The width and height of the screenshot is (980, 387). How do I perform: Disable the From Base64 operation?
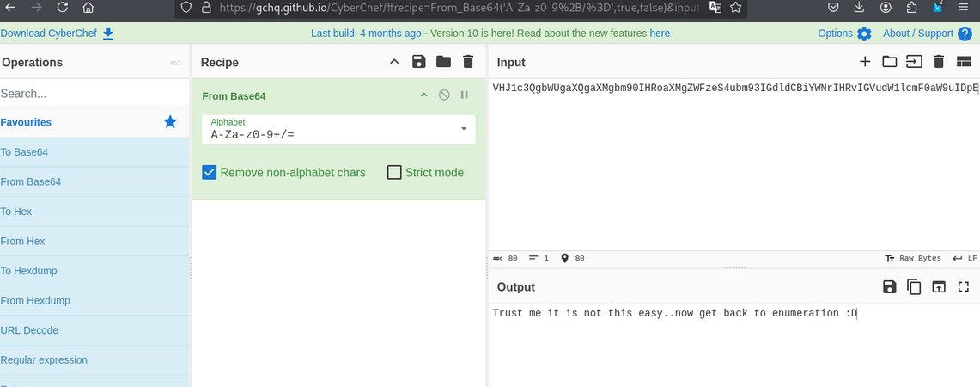tap(444, 95)
